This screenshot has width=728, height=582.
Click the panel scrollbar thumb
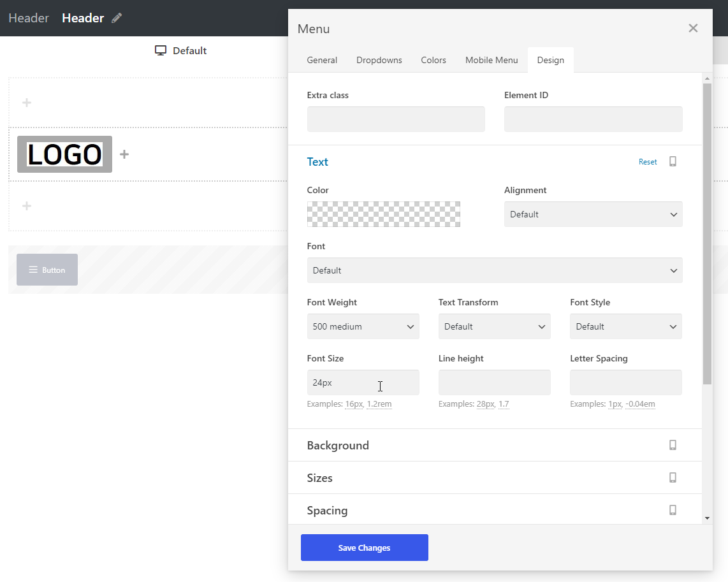[x=707, y=234]
